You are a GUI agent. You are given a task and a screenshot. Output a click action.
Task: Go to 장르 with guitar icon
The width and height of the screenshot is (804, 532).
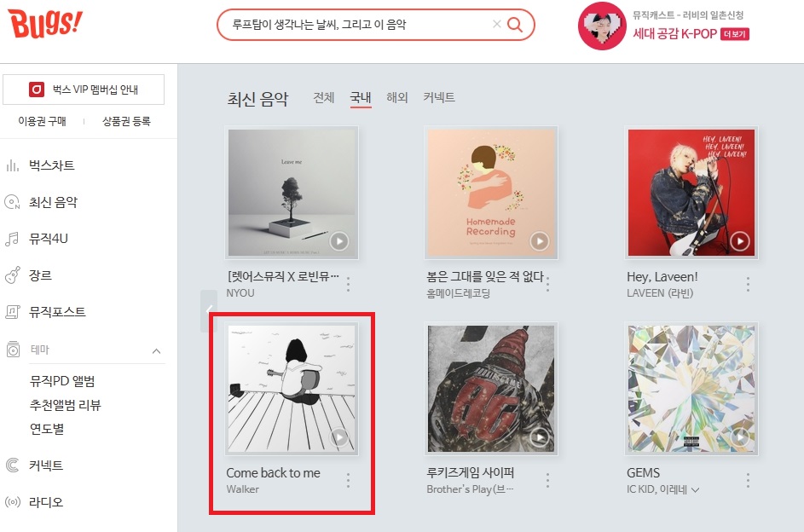click(40, 275)
